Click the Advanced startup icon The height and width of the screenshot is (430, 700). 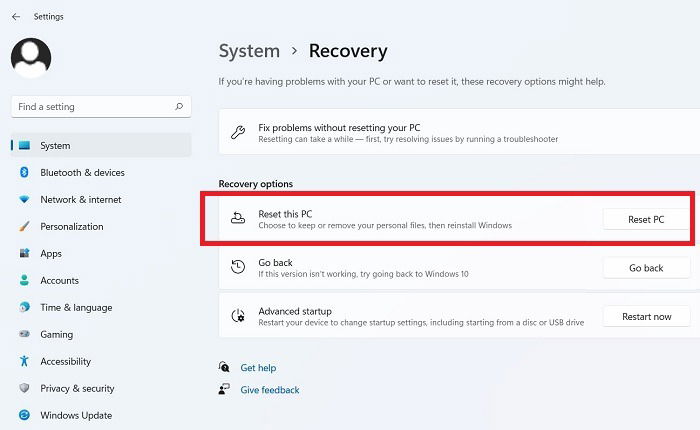pyautogui.click(x=238, y=316)
